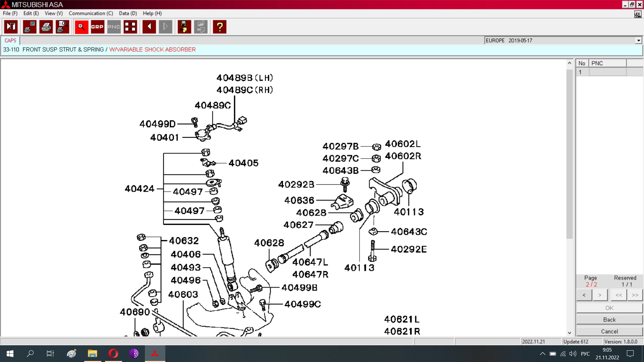Click the PNC input cell in row 1

(607, 72)
